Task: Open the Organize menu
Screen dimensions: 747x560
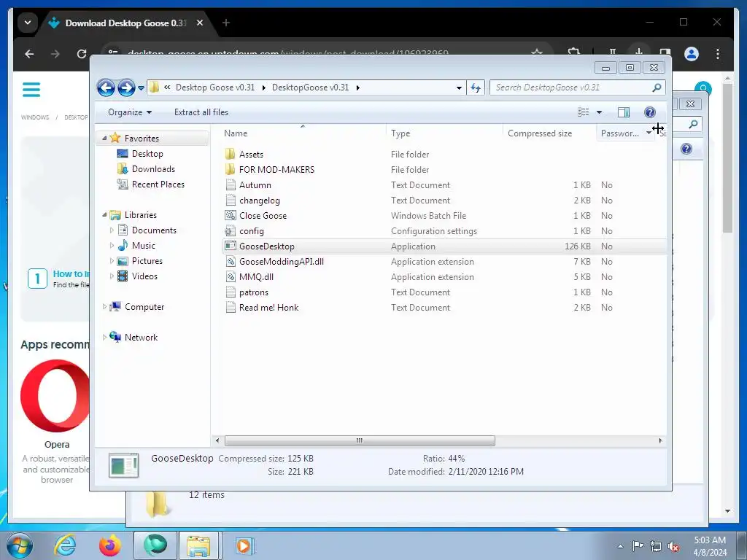Action: pyautogui.click(x=130, y=112)
